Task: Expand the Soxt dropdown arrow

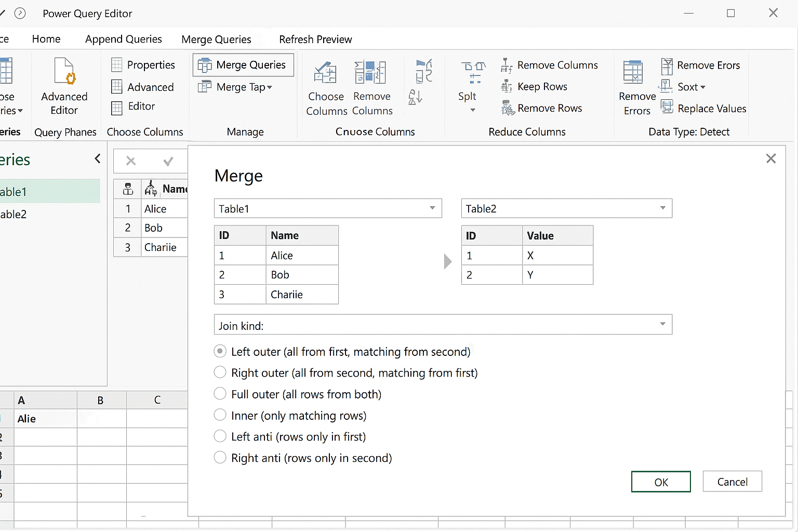Action: (x=703, y=87)
